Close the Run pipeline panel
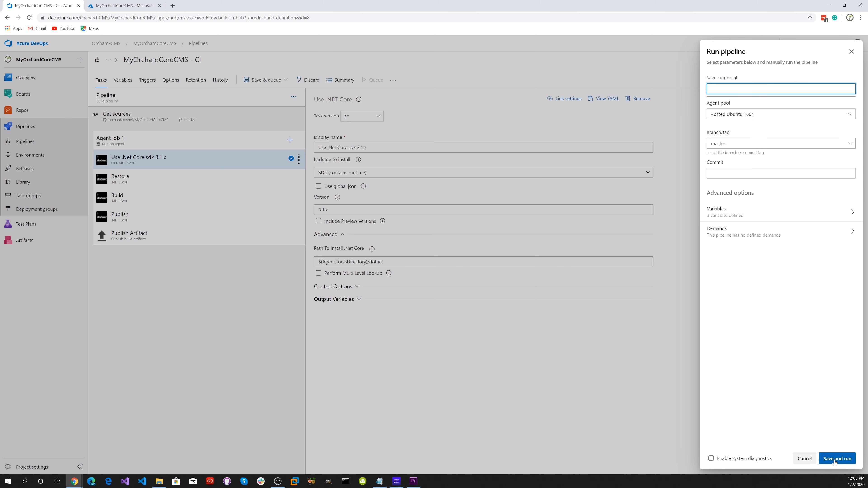Image resolution: width=868 pixels, height=488 pixels. (851, 52)
